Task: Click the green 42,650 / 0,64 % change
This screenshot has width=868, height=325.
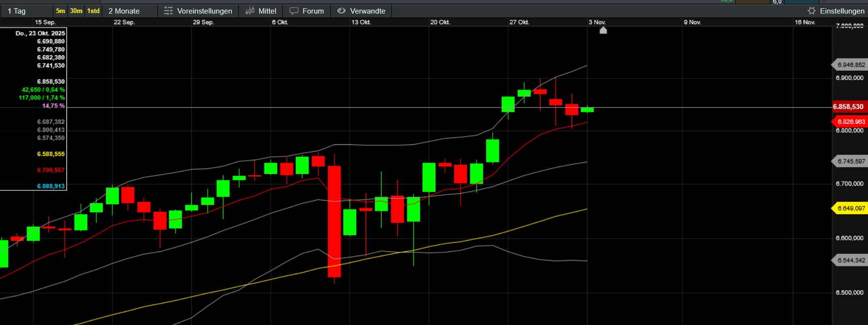Action: pos(43,90)
